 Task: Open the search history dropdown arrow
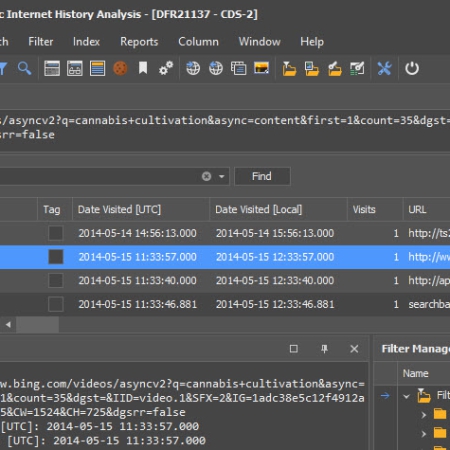pyautogui.click(x=222, y=176)
